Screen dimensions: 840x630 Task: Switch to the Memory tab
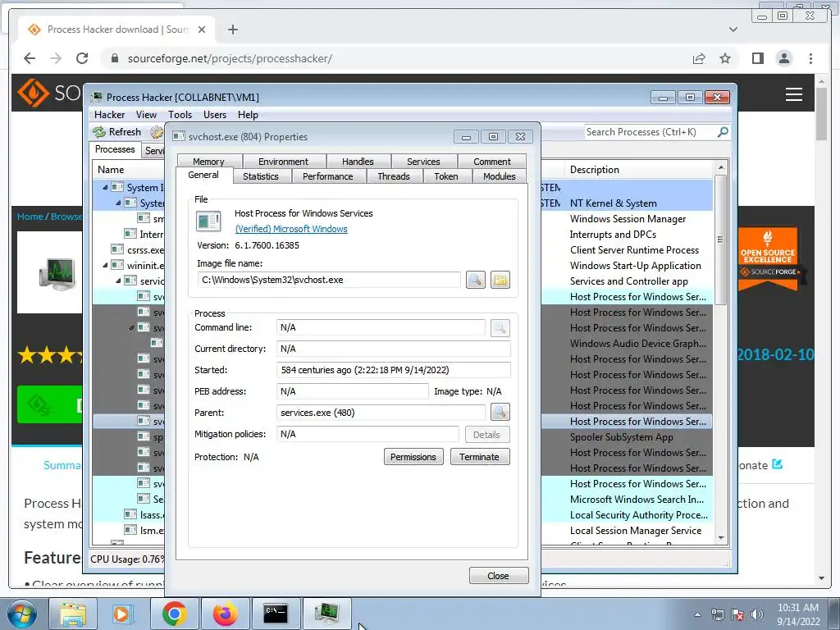[x=209, y=162]
